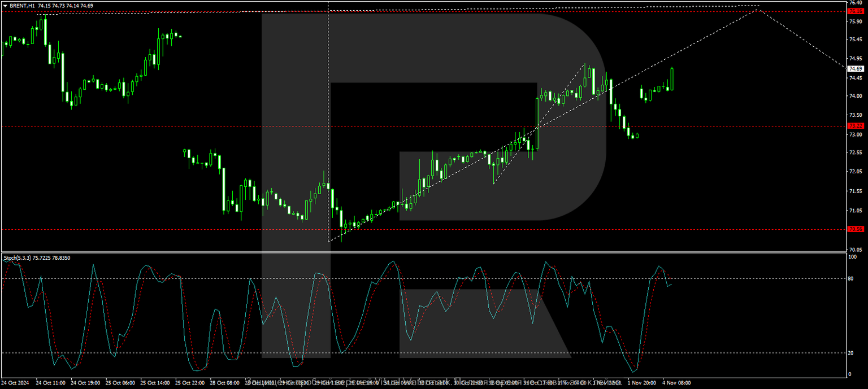868x389 pixels.
Task: Click the BRENT,H1 chart title text
Action: [x=22, y=6]
